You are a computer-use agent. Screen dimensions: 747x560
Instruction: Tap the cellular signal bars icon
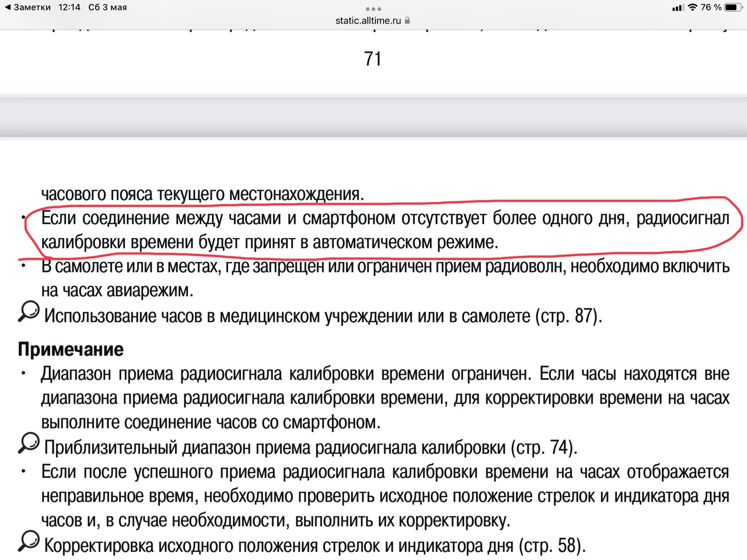(677, 8)
